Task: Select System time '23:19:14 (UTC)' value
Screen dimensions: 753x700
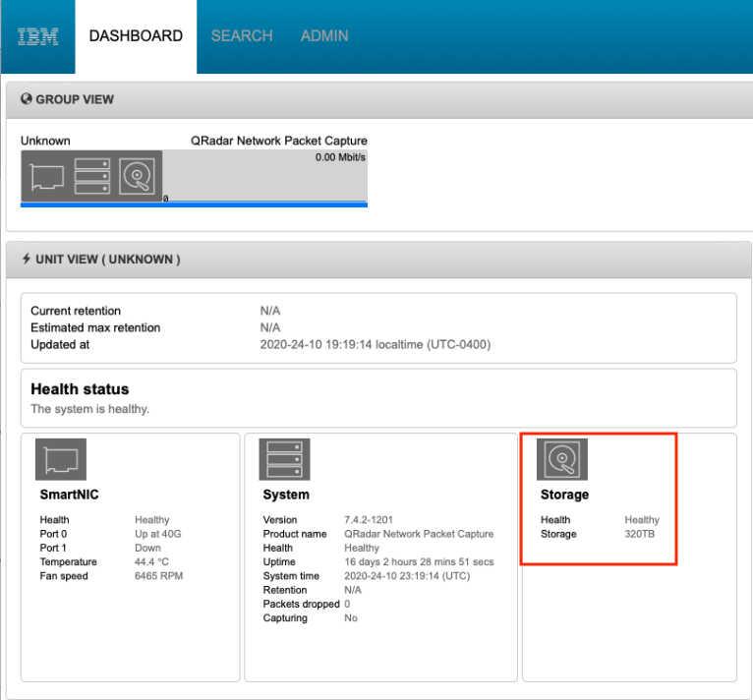Action: [x=407, y=575]
